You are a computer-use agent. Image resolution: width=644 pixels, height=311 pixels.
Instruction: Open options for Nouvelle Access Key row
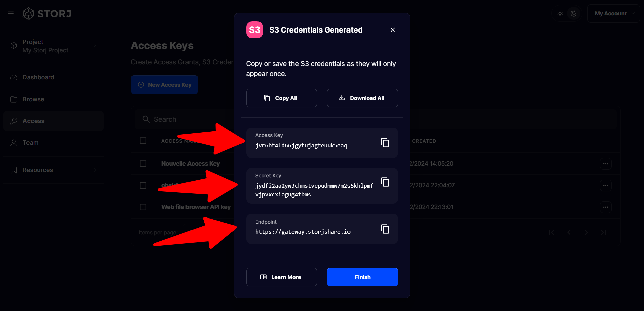605,164
